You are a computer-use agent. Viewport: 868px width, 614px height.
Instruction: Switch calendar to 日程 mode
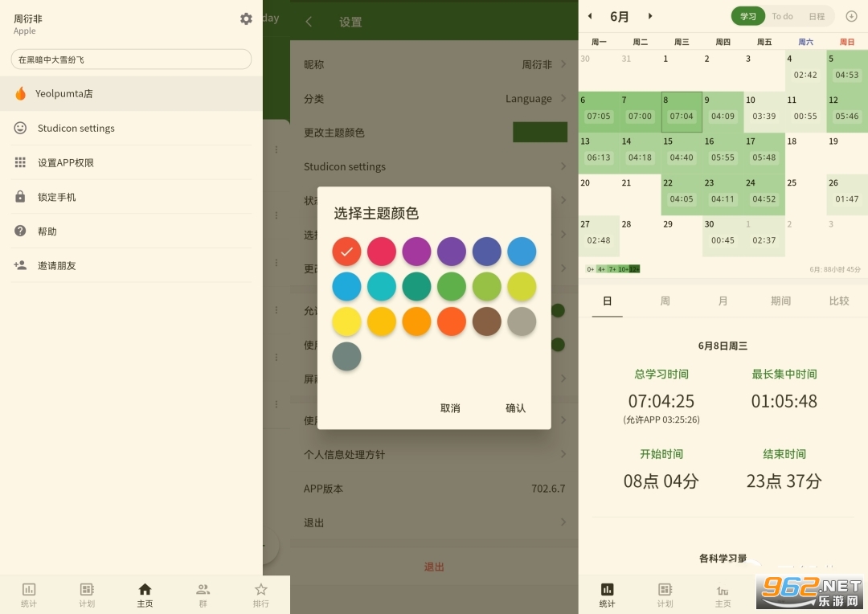pos(817,16)
